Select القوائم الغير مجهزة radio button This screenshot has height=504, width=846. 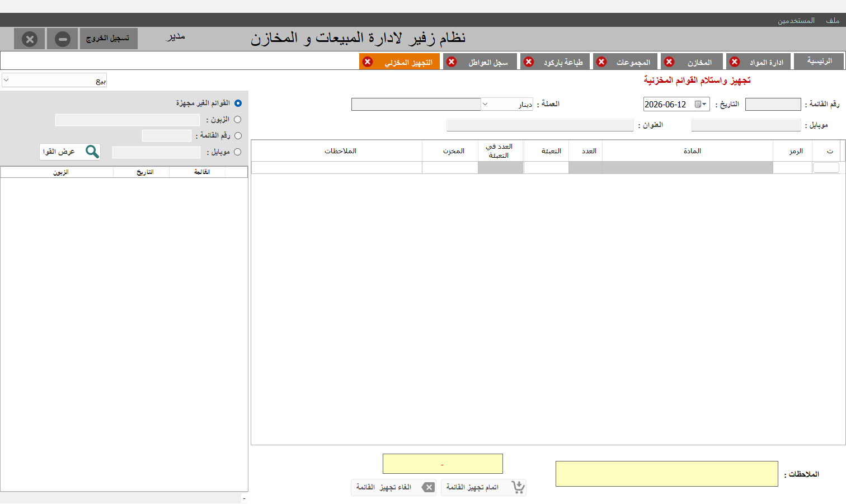[238, 103]
